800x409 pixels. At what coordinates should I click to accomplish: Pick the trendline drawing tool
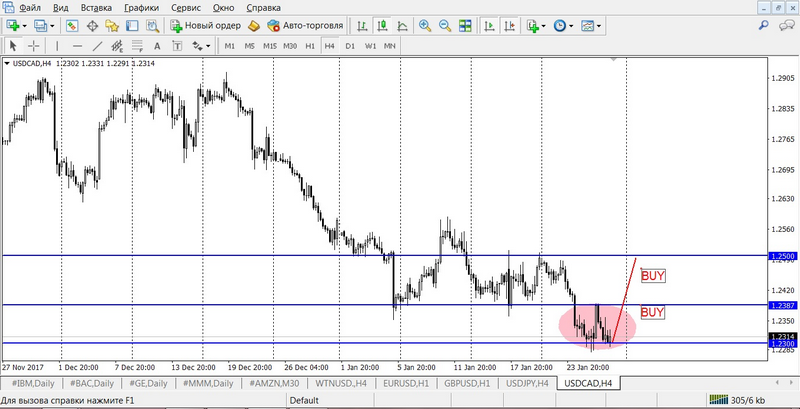96,46
